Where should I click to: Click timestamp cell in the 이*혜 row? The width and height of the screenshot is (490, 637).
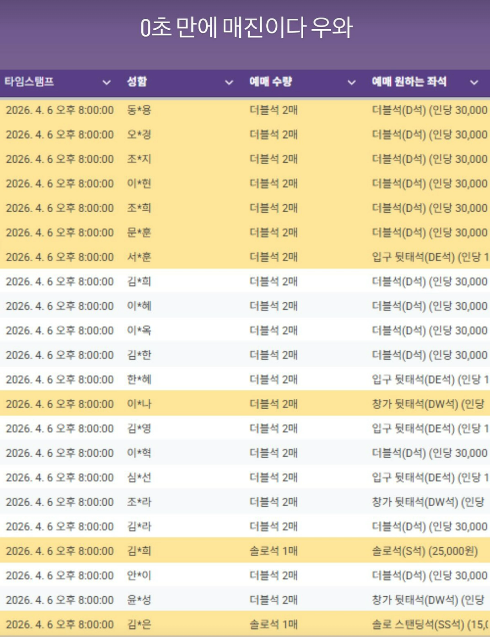60,306
